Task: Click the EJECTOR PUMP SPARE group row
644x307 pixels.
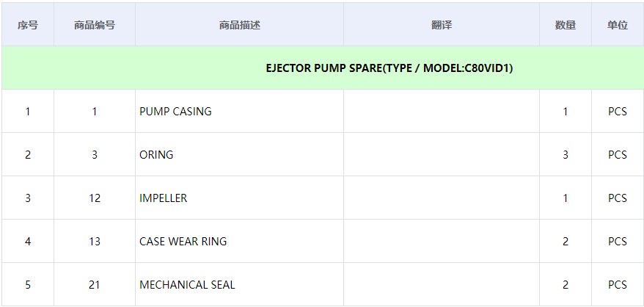Action: click(389, 68)
